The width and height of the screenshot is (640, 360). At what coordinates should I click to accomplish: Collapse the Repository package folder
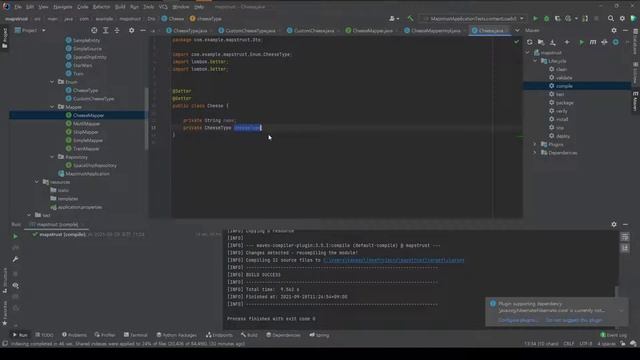52,157
